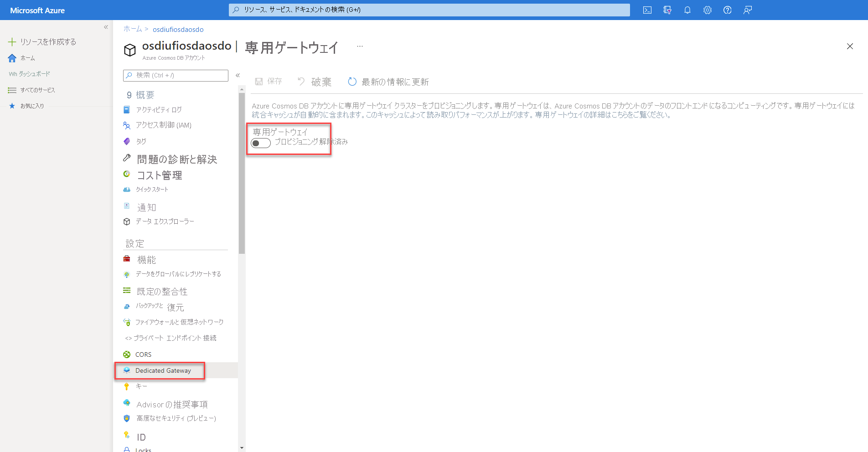Close the 専用ゲートウェイ blade
The height and width of the screenshot is (452, 868).
click(x=850, y=46)
